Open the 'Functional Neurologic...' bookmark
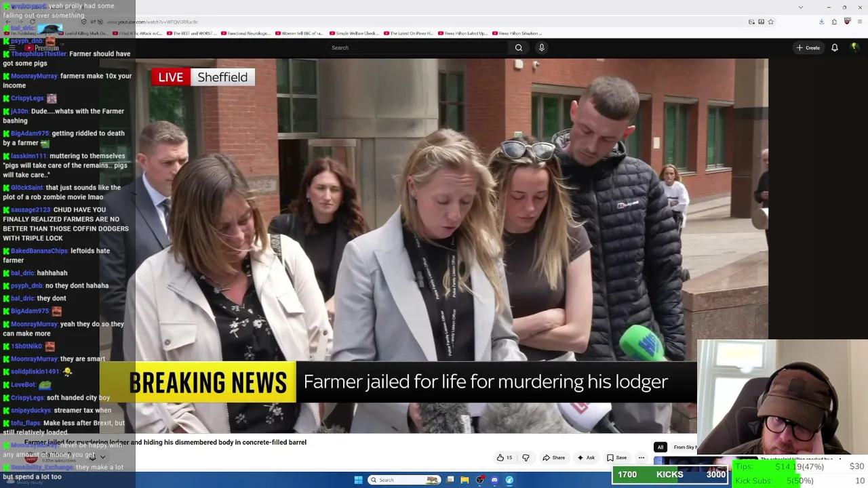868x488 pixels. (245, 33)
